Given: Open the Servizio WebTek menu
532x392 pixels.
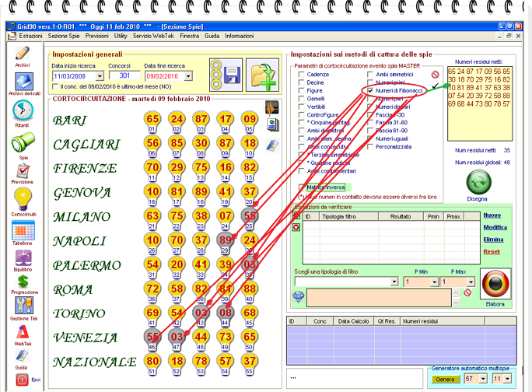Looking at the screenshot, I should pos(153,36).
